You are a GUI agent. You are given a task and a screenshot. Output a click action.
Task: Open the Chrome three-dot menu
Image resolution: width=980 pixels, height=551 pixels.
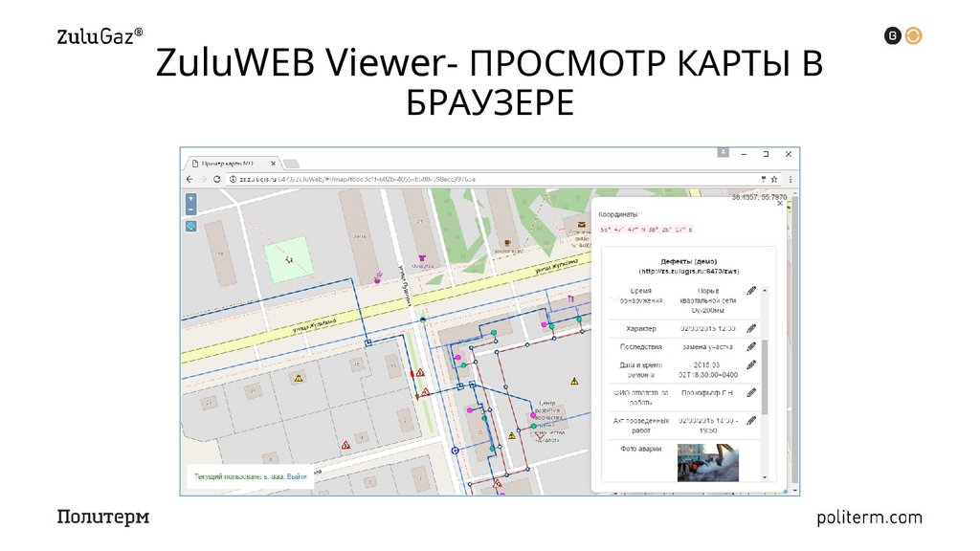pos(789,179)
